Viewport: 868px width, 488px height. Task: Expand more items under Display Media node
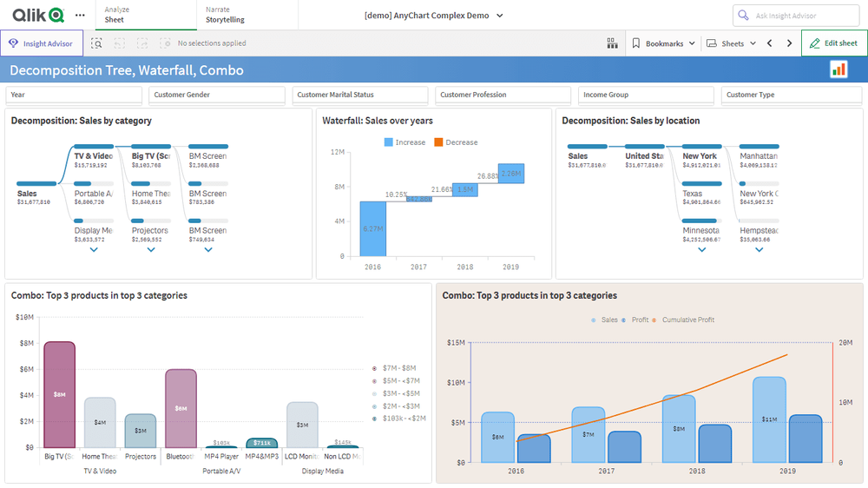pos(94,250)
